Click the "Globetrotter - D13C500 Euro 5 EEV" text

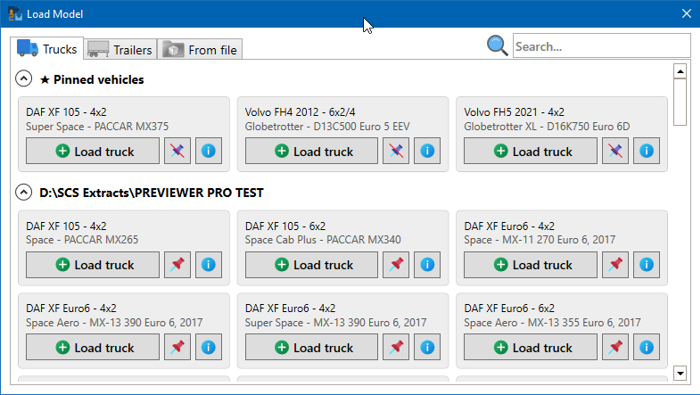coord(327,126)
